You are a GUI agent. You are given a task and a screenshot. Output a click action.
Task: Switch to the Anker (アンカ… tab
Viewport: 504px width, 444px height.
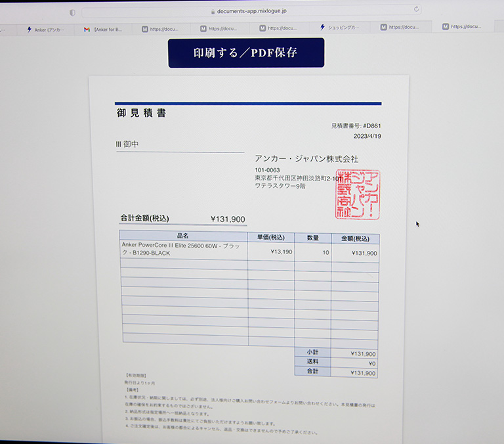[x=45, y=30]
